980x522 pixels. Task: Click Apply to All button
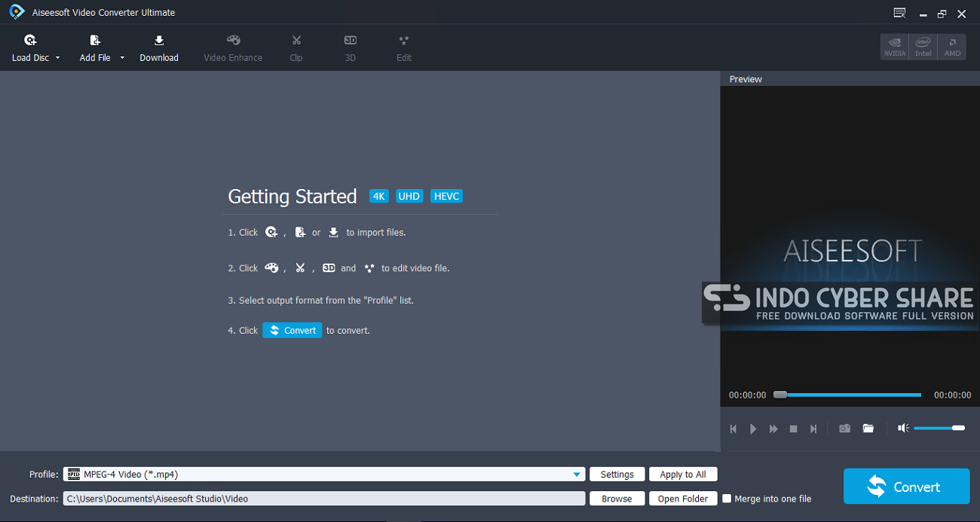coord(683,475)
